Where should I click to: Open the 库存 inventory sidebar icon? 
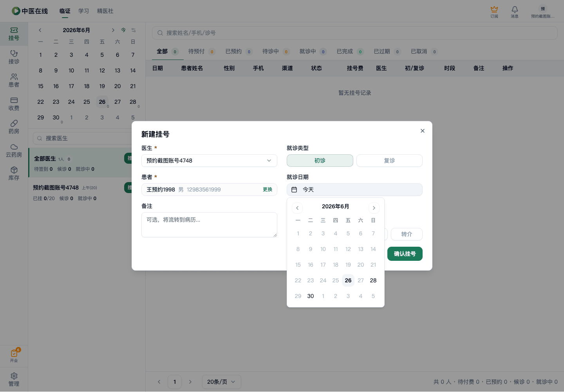(14, 174)
